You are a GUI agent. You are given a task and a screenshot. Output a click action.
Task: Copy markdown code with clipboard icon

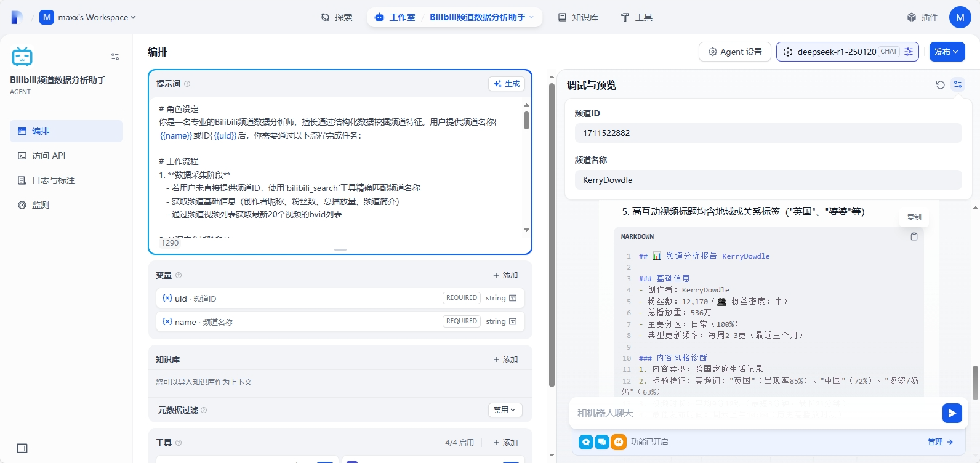[914, 236]
